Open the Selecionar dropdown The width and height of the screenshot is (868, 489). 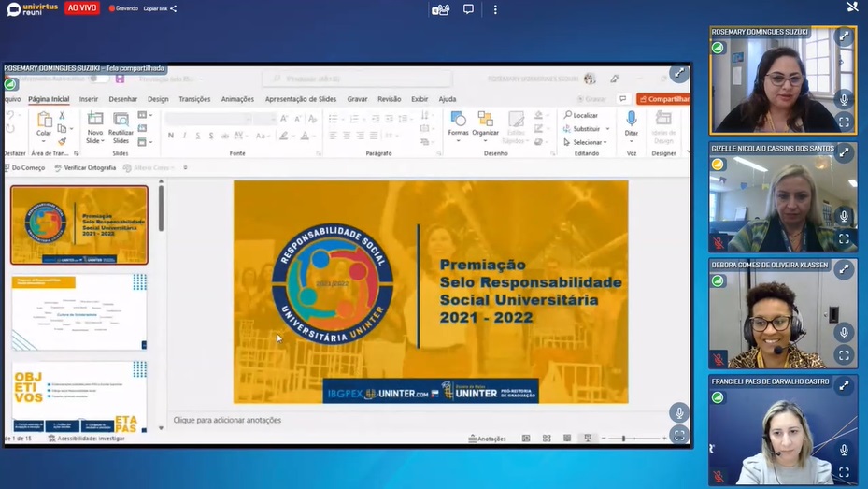click(x=585, y=142)
